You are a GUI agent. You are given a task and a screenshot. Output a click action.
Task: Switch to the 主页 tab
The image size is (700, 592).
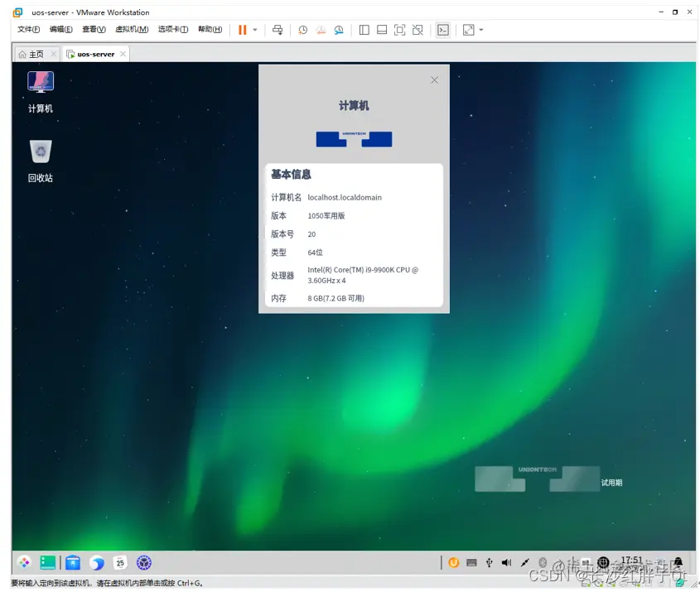click(x=36, y=55)
